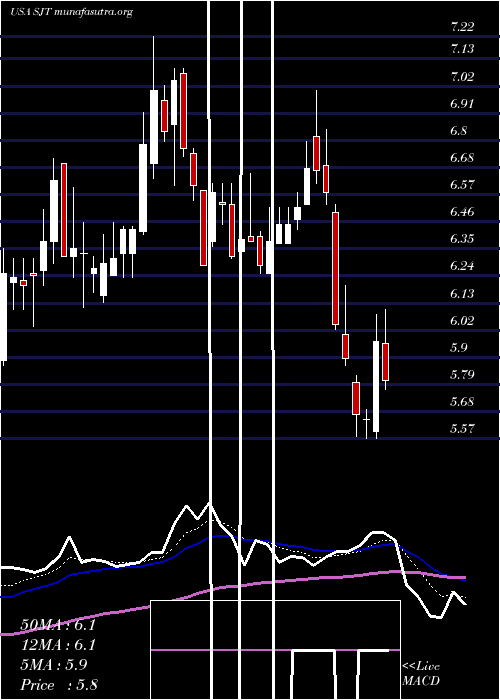Click the 7.22 price axis label

(x=462, y=27)
